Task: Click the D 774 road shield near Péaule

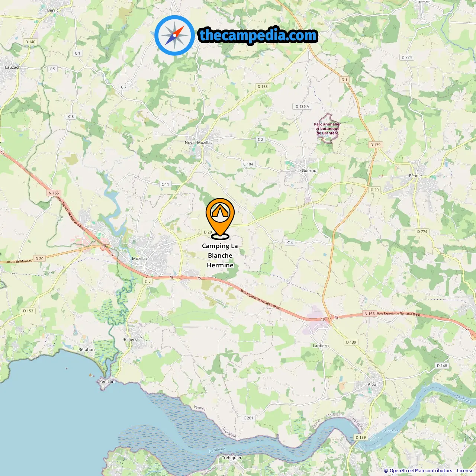Action: coord(422,231)
